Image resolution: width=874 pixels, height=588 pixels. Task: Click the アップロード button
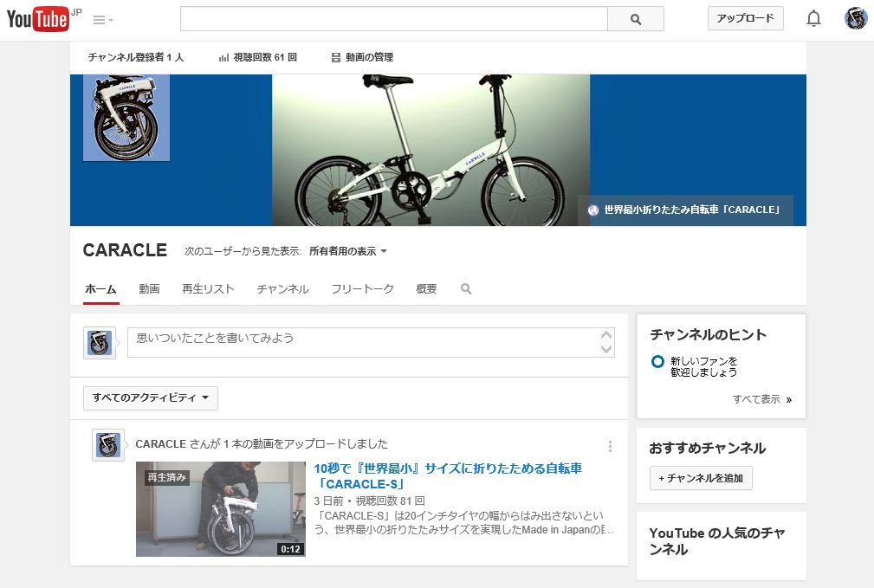pos(745,18)
